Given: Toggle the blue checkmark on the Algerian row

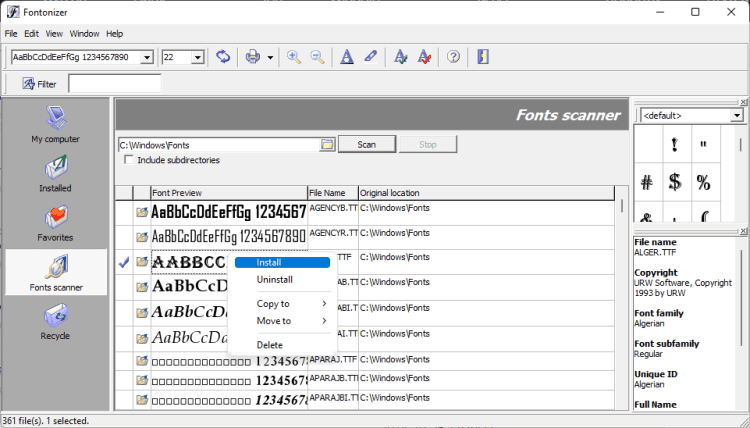Looking at the screenshot, I should tap(124, 262).
